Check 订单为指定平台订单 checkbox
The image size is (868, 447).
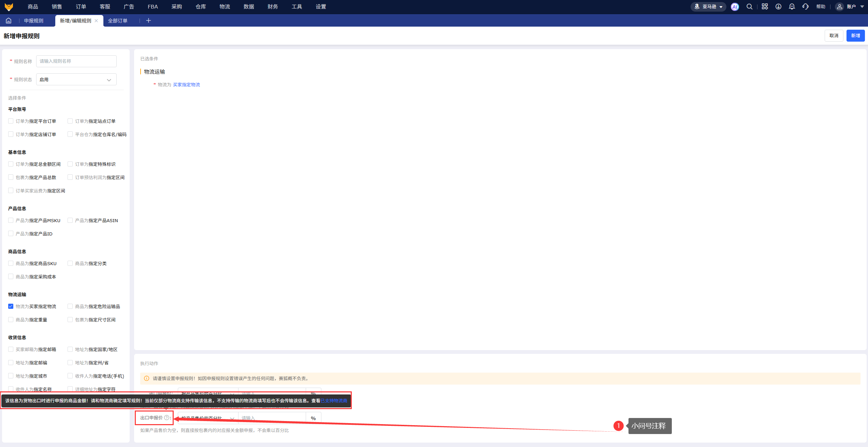pyautogui.click(x=11, y=121)
